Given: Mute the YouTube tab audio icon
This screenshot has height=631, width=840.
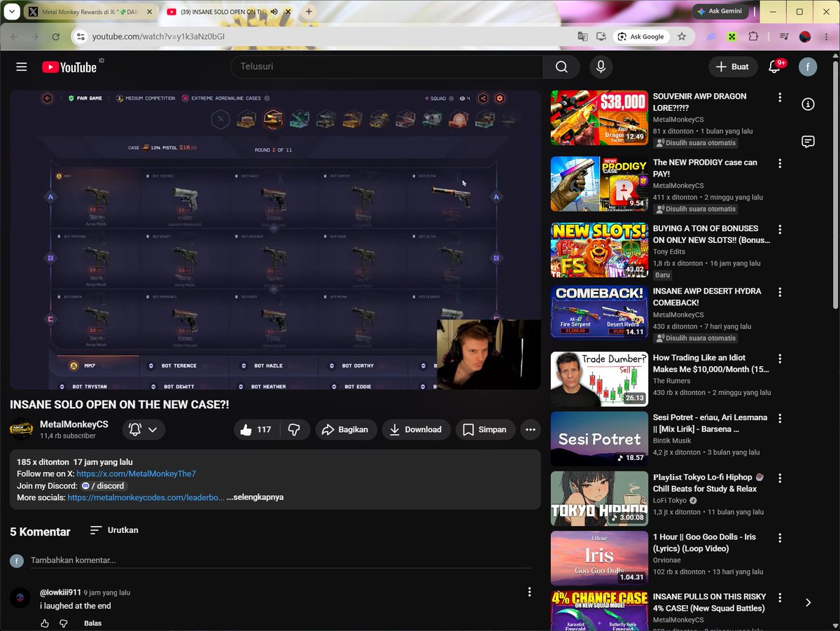Looking at the screenshot, I should (x=274, y=12).
